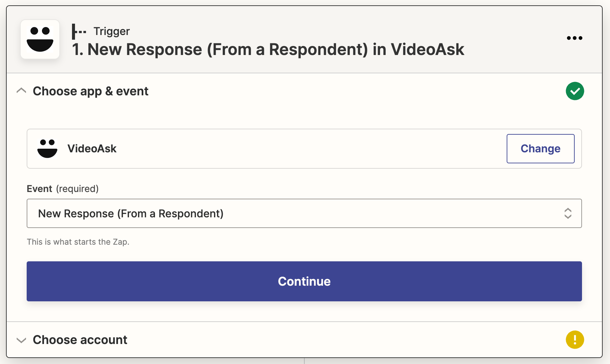Expand the Choose account chevron
This screenshot has height=364, width=610.
(21, 340)
